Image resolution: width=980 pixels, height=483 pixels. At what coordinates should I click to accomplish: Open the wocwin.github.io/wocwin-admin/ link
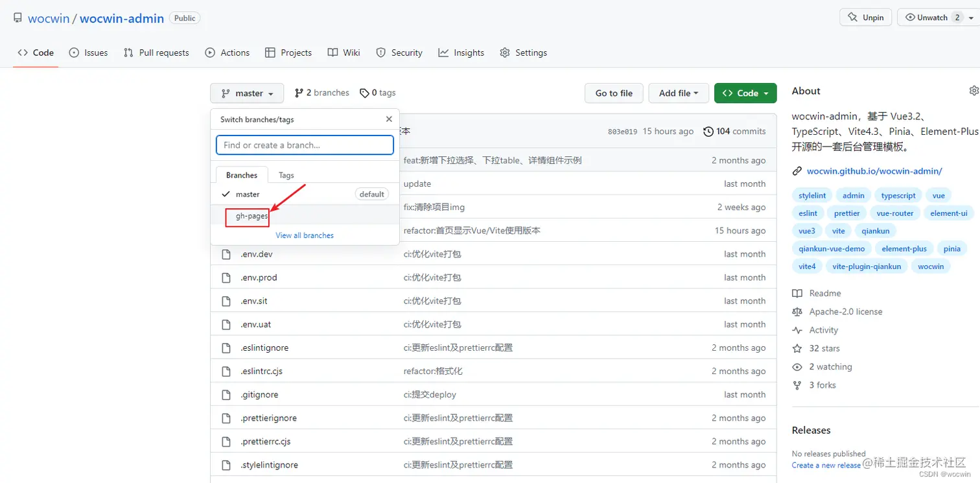click(x=874, y=171)
